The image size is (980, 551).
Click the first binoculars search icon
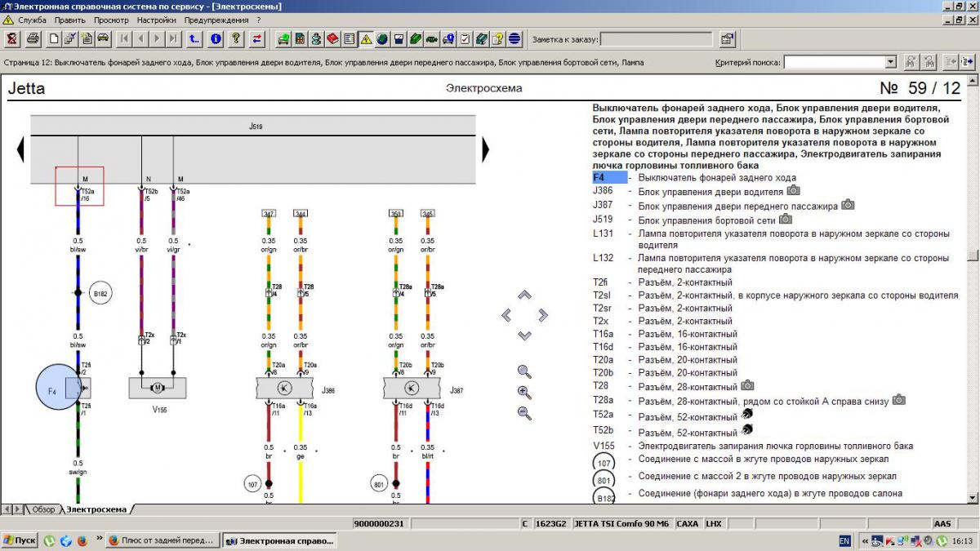911,62
